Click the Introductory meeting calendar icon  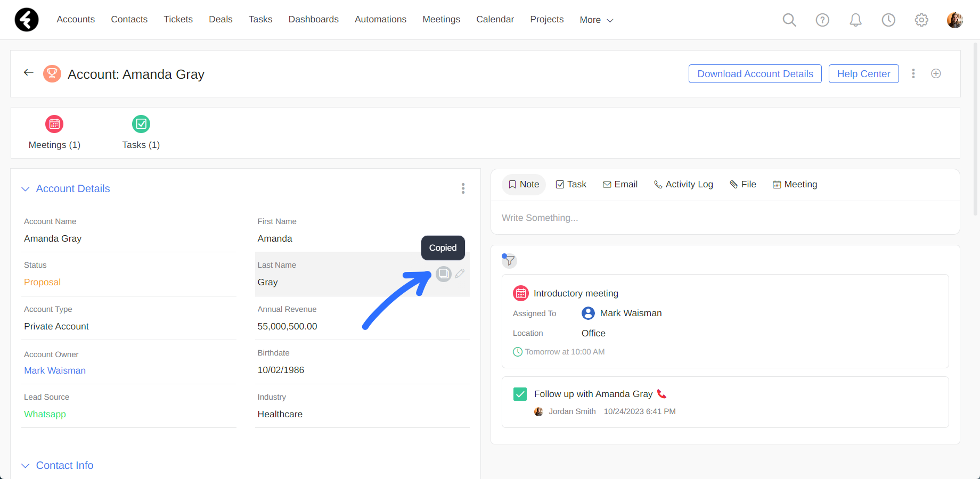click(521, 293)
